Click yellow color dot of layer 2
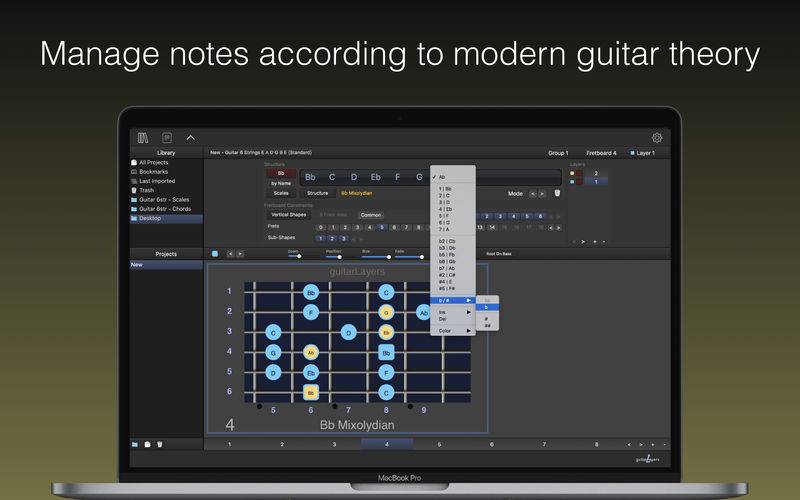Viewport: 800px width, 500px height. click(x=572, y=173)
